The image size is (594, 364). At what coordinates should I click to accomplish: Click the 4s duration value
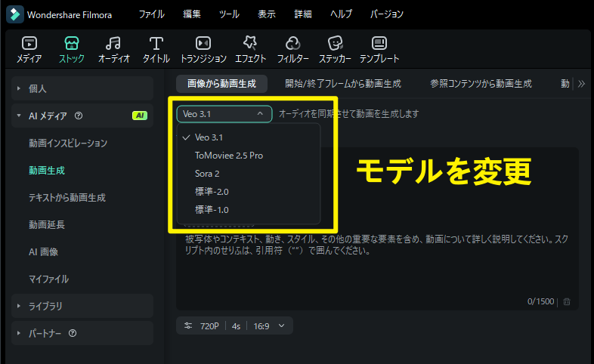(x=236, y=326)
